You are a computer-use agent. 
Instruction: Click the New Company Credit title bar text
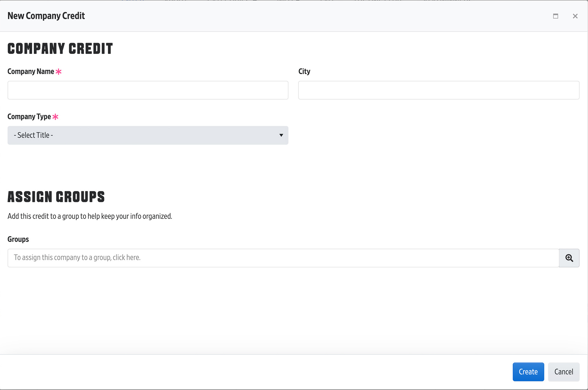46,16
